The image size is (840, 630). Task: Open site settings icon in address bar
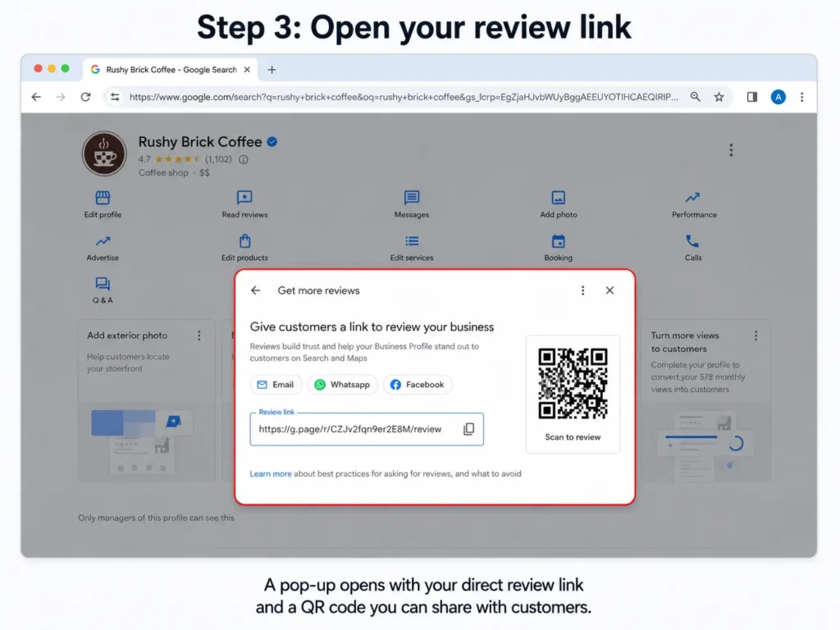(115, 97)
